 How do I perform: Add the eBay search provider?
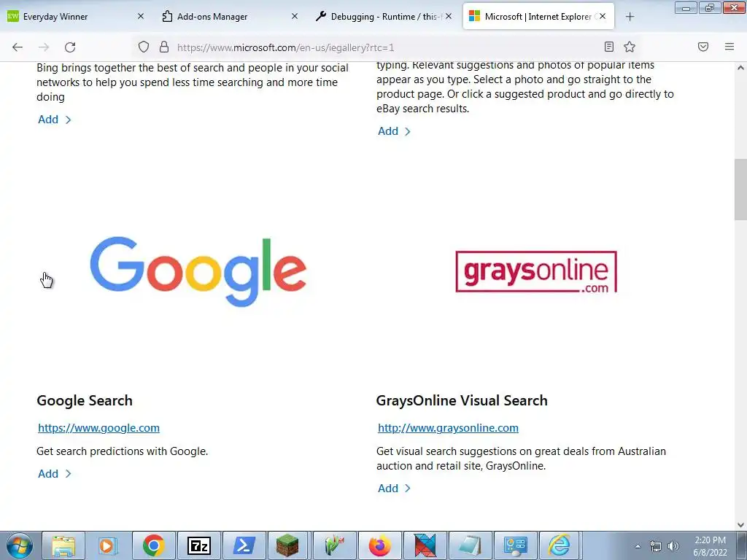coord(395,131)
